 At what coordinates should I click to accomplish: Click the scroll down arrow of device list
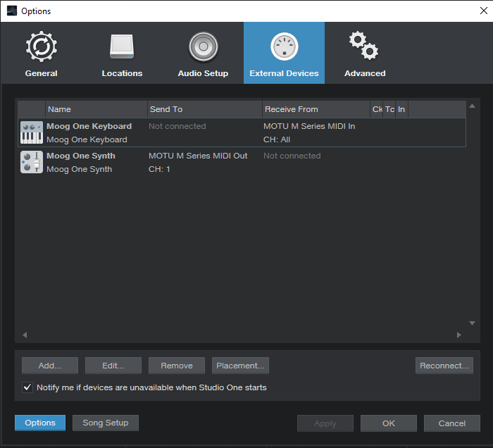tap(472, 323)
